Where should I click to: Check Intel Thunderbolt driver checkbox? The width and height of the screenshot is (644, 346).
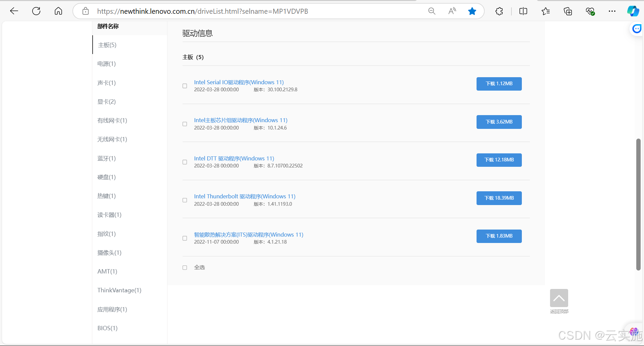185,200
